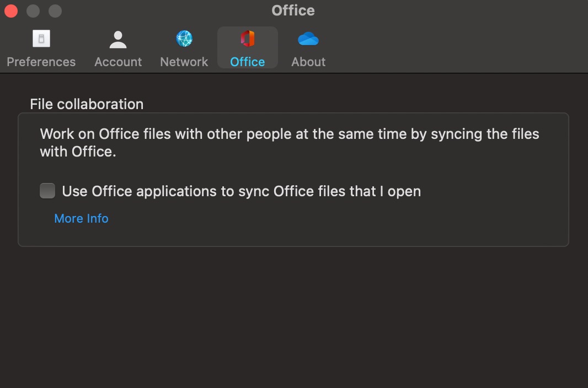This screenshot has width=588, height=388.
Task: Click the OneDrive cloud icon above About
Action: pos(308,39)
